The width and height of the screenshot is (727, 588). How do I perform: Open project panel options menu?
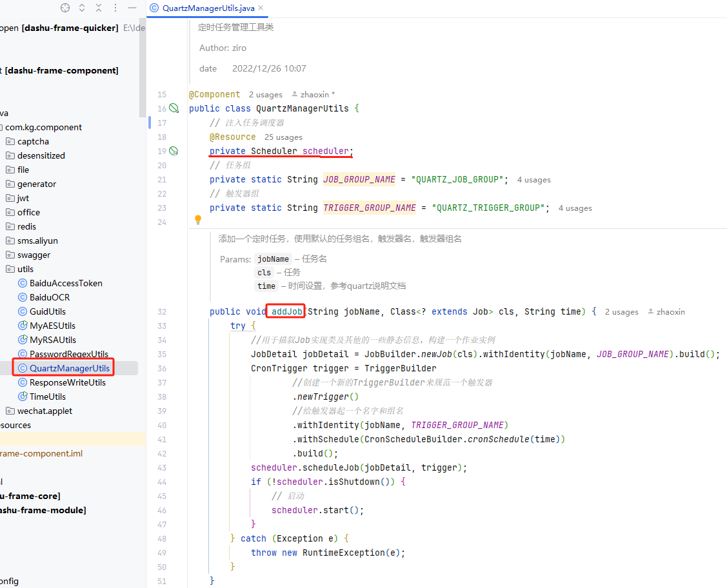[115, 8]
